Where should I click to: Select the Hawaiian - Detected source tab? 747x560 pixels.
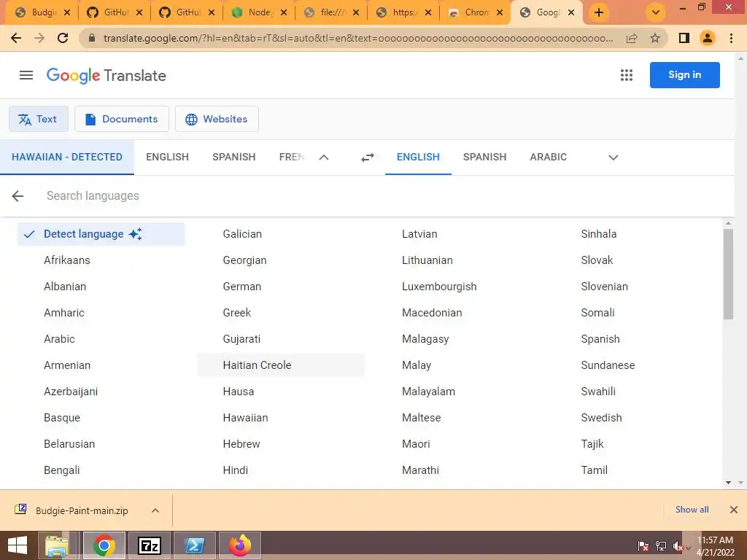click(x=67, y=157)
